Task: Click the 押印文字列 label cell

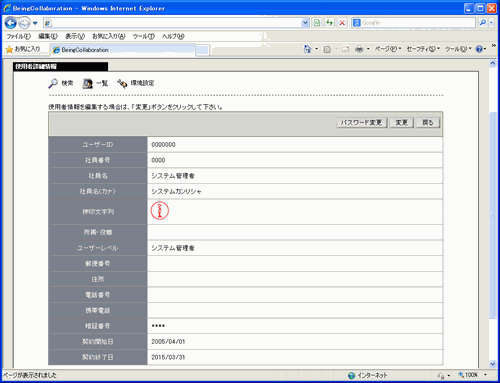Action: [98, 212]
